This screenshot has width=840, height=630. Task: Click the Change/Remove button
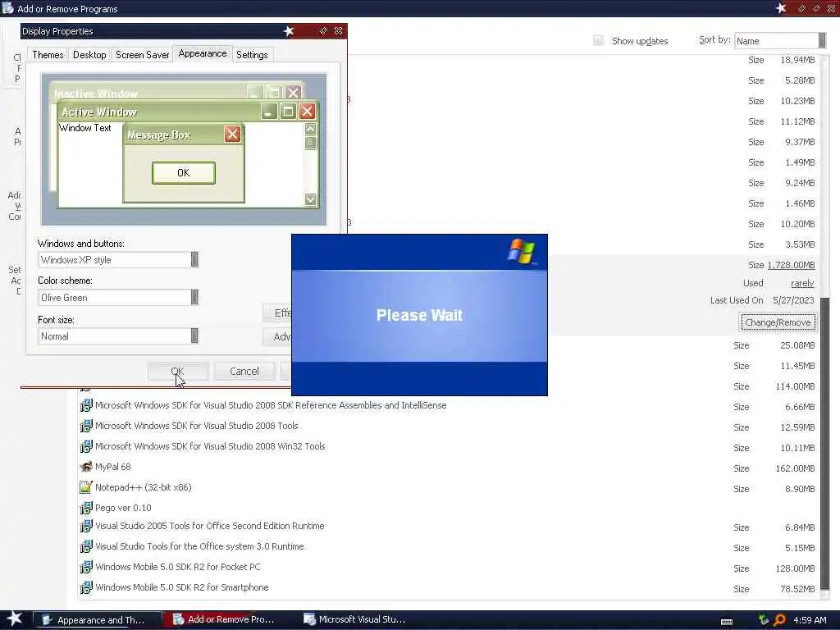tap(778, 322)
